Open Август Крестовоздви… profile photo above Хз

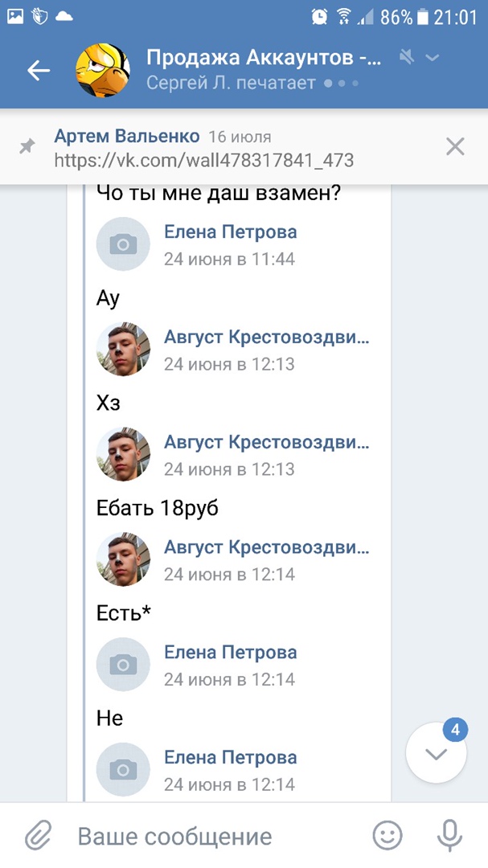(x=123, y=350)
